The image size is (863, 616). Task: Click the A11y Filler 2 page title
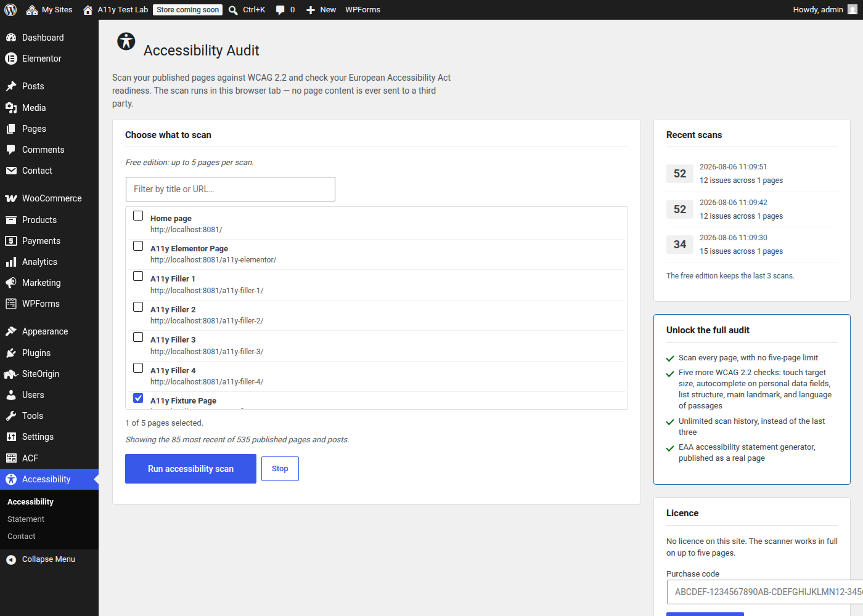point(173,310)
